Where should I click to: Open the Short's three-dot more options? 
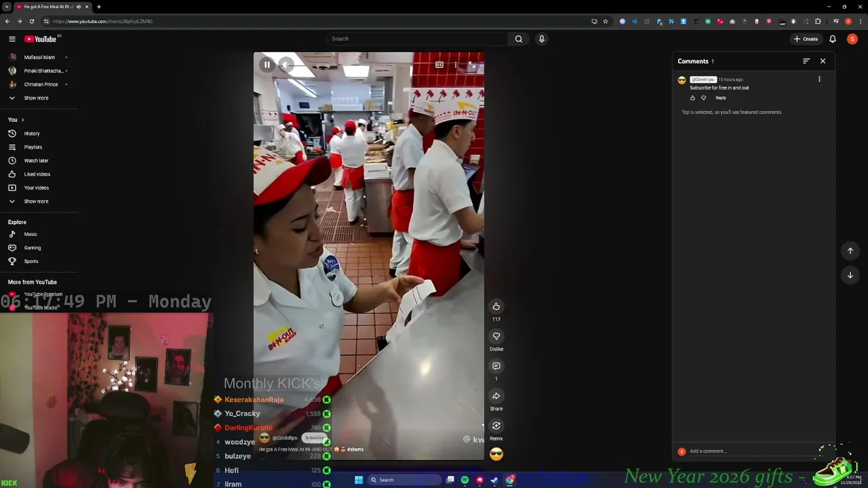(456, 65)
